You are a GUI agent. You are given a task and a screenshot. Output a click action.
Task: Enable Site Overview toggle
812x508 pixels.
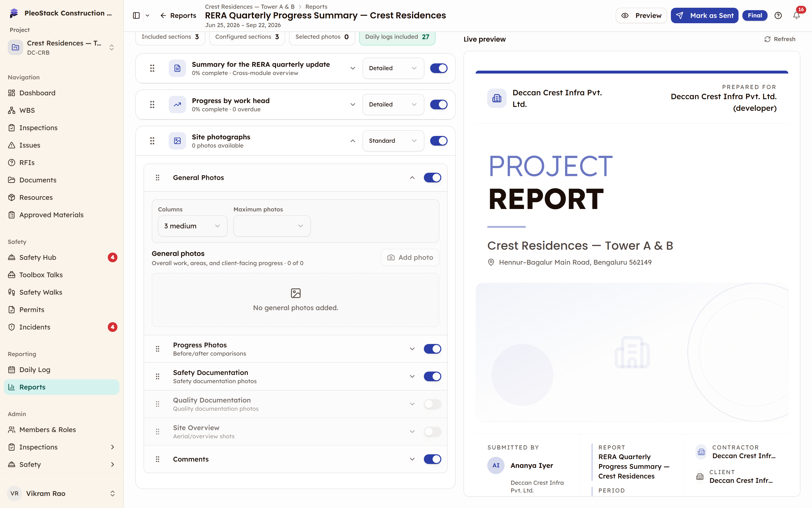433,432
